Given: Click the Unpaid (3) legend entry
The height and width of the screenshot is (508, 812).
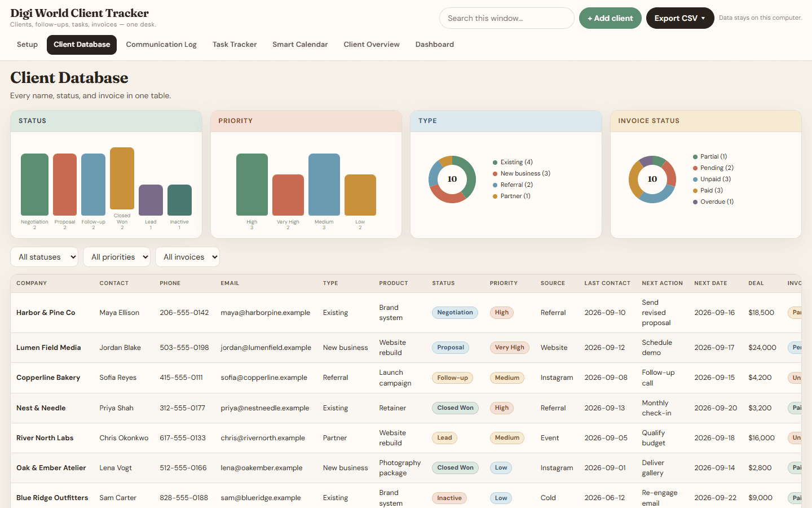Looking at the screenshot, I should pyautogui.click(x=712, y=179).
